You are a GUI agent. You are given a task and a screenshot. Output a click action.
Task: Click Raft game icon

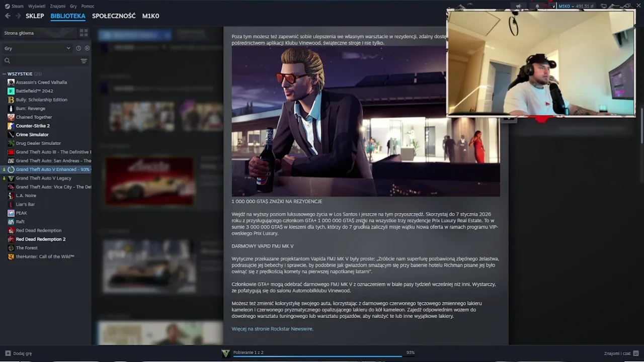click(11, 222)
